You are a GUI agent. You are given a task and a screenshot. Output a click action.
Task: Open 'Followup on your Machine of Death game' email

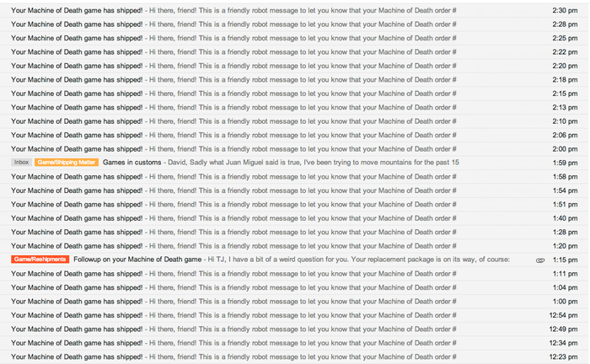coord(294,260)
